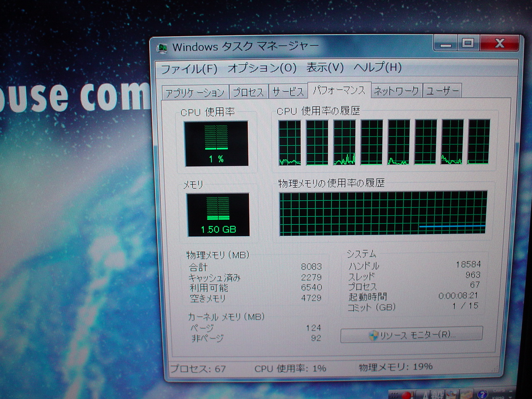
Task: Switch to the ネットワーク tab
Action: tap(396, 91)
